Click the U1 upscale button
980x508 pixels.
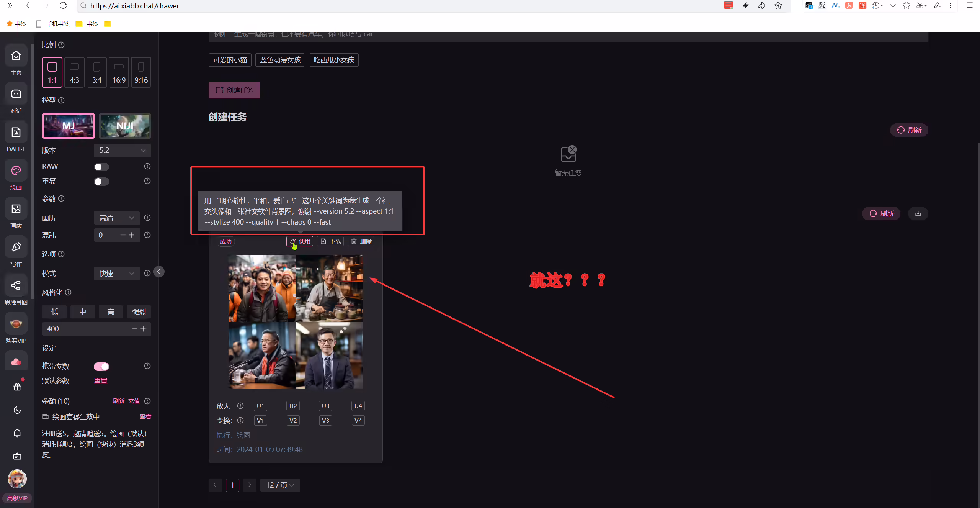260,406
